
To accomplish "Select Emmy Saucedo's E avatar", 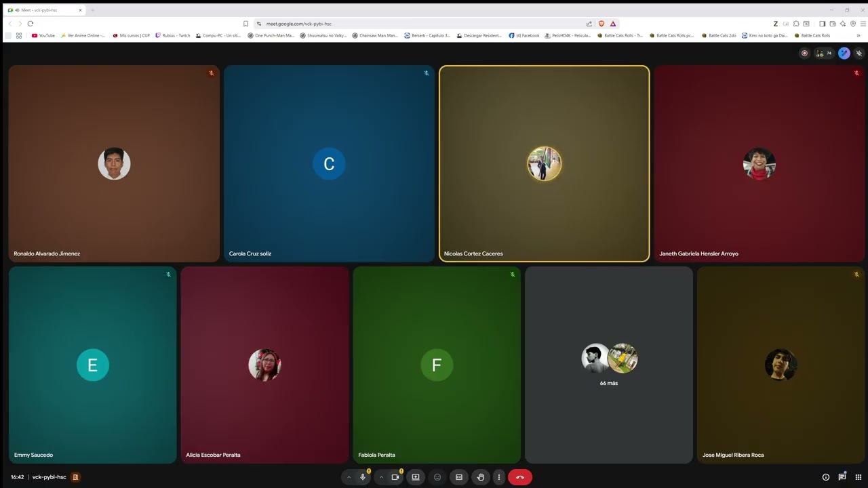I will point(93,365).
